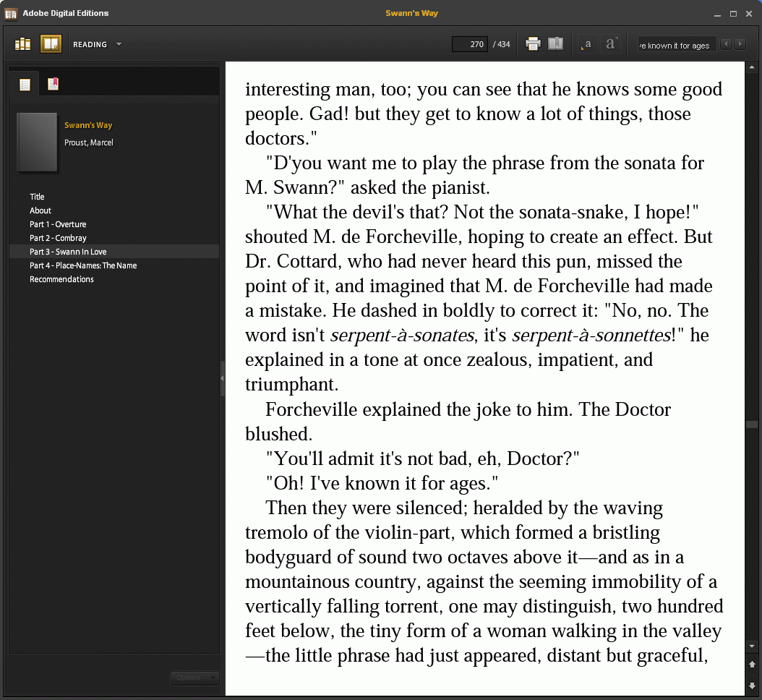
Task: Decrease text size with small 'a'
Action: coord(587,44)
